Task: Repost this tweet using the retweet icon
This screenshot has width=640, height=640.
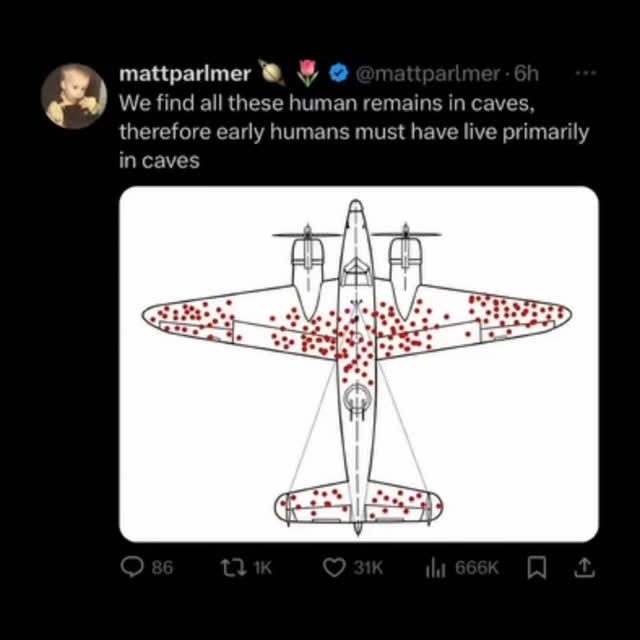Action: click(x=231, y=568)
